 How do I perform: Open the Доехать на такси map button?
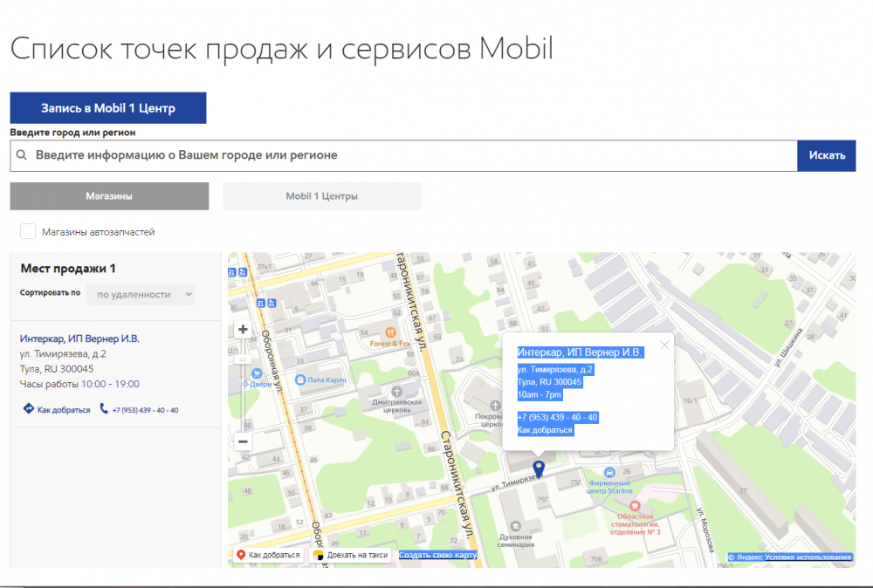click(350, 555)
